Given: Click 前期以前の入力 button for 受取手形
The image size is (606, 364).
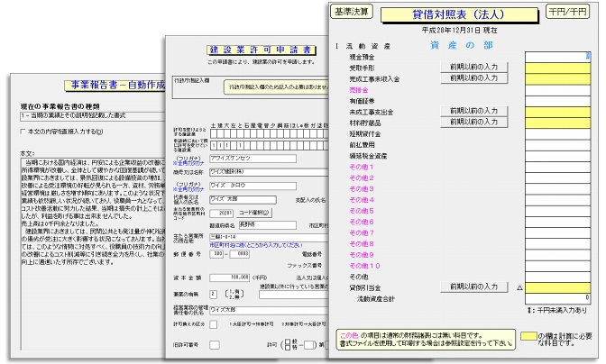Looking at the screenshot, I should tap(473, 68).
